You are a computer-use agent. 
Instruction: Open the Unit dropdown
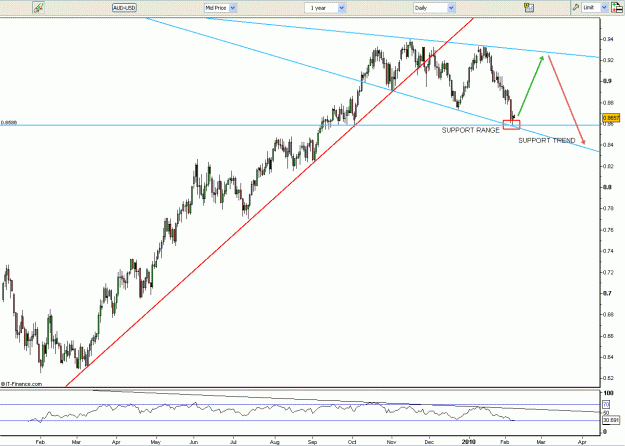pyautogui.click(x=595, y=8)
